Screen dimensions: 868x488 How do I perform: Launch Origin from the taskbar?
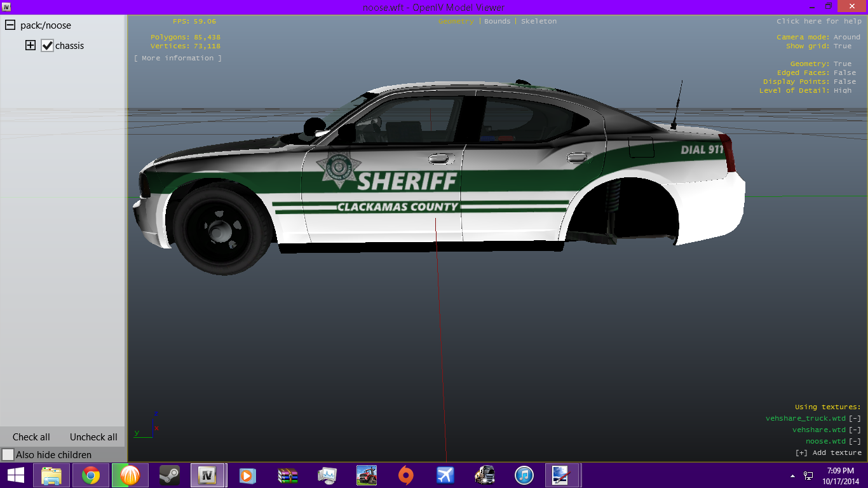(406, 475)
